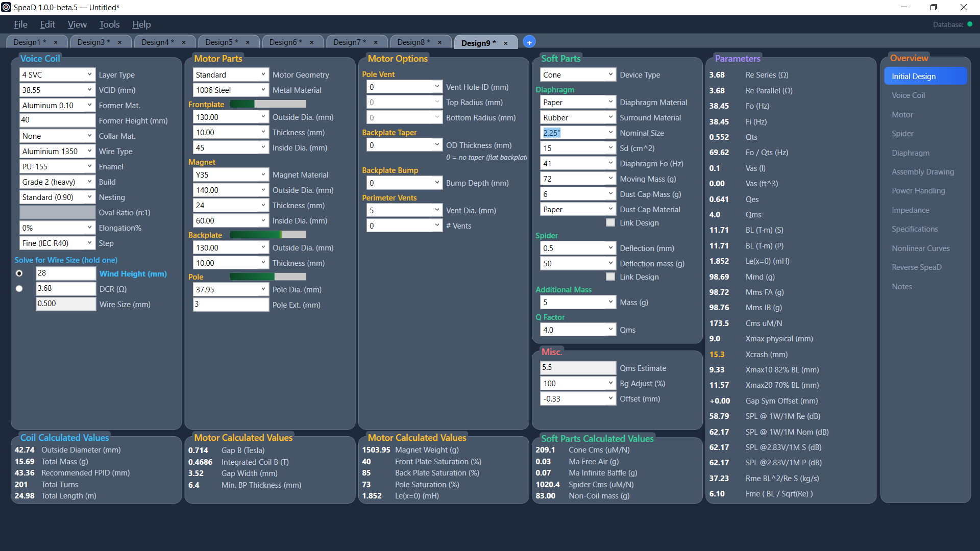Click the Backplate saturation bar

[x=268, y=235]
